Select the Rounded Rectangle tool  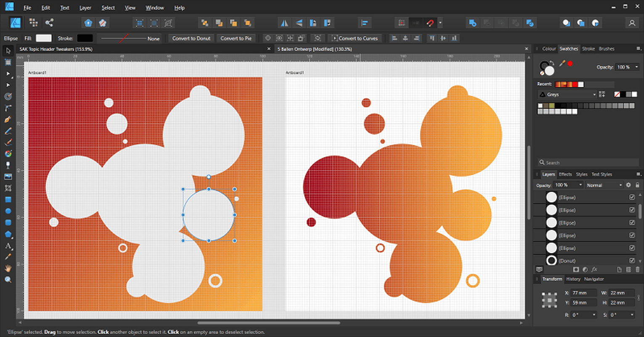click(x=8, y=222)
